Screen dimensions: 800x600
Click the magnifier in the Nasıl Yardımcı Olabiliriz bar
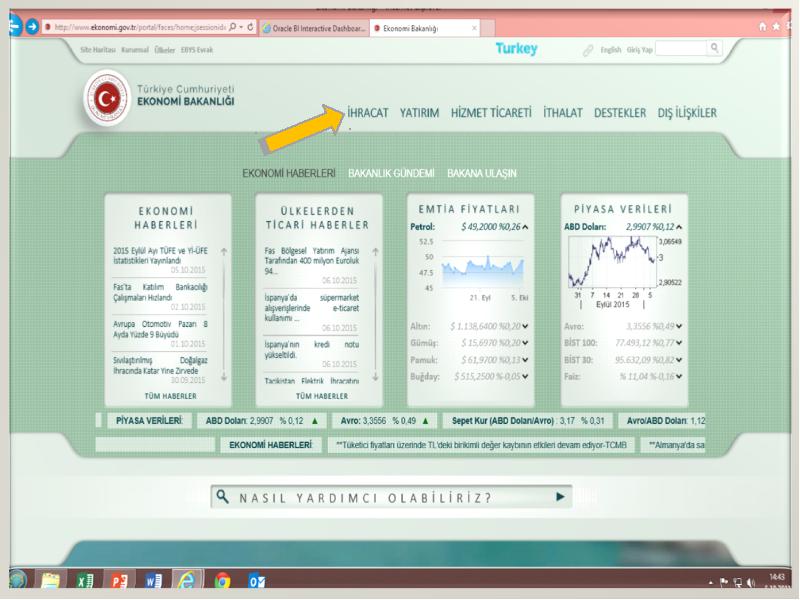(222, 496)
